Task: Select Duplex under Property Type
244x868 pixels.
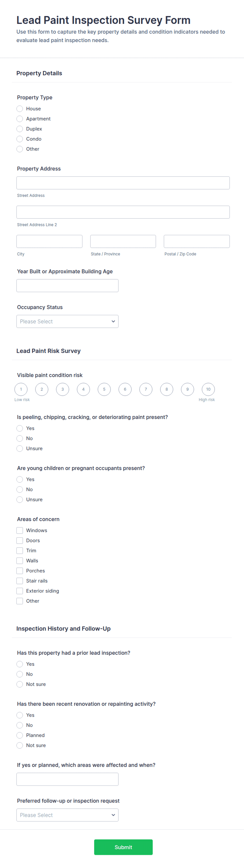Action: coord(20,129)
